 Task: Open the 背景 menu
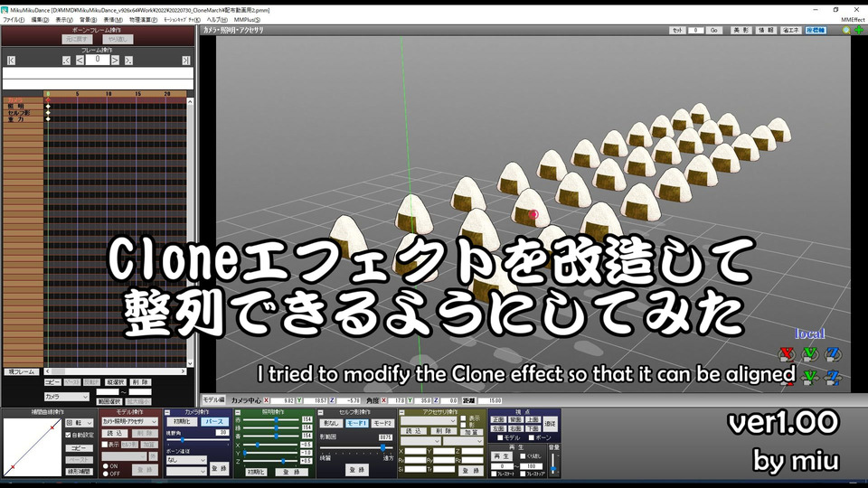pos(88,19)
